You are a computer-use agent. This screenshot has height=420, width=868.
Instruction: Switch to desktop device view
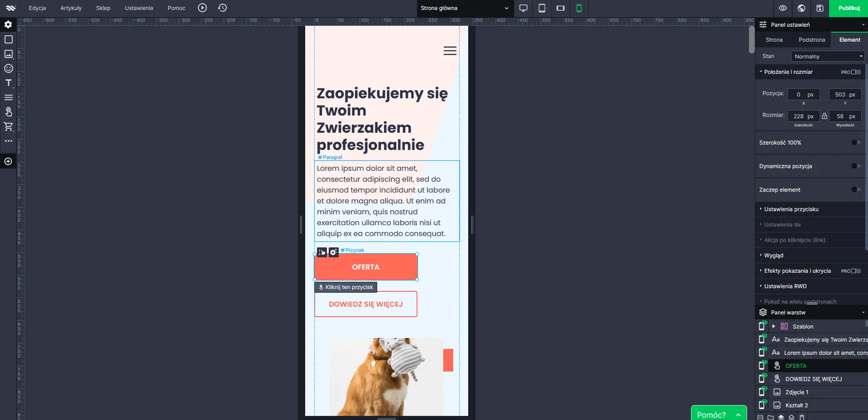(523, 8)
